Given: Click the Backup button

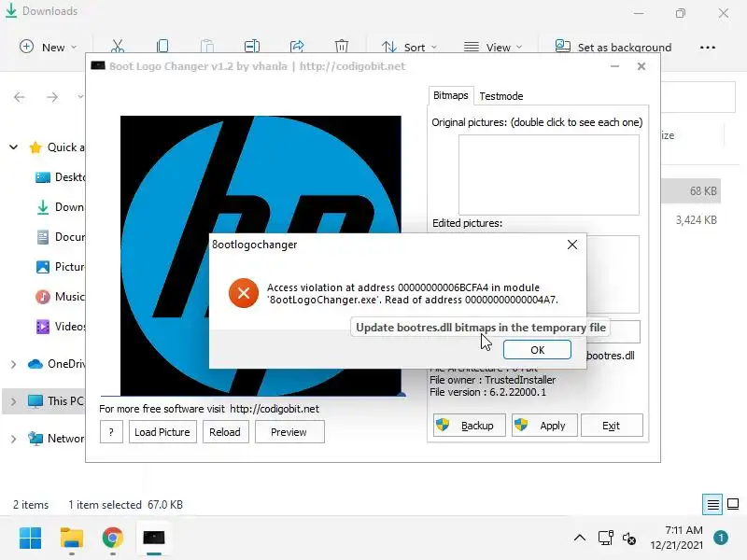Looking at the screenshot, I should [x=470, y=426].
